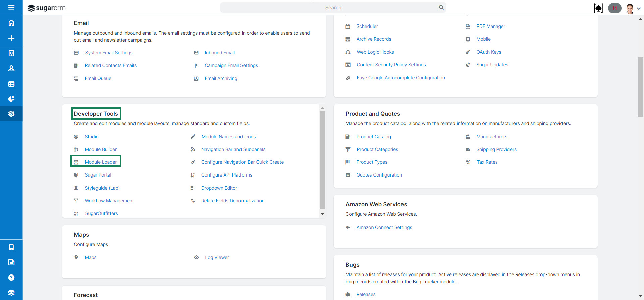644x300 pixels.
Task: Click the Module Builder icon
Action: tap(76, 149)
